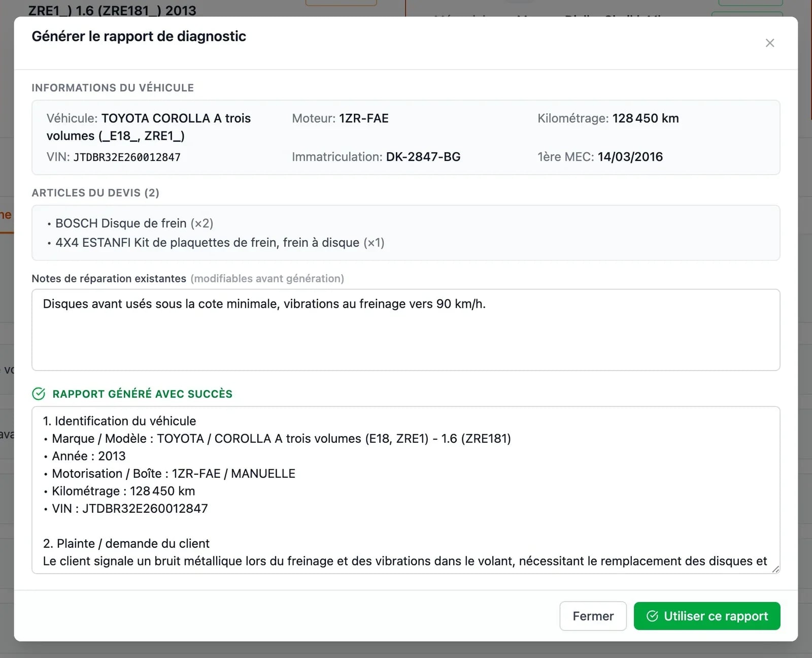Click the existing repair notes text area
Screen dimensions: 812x658
point(405,330)
